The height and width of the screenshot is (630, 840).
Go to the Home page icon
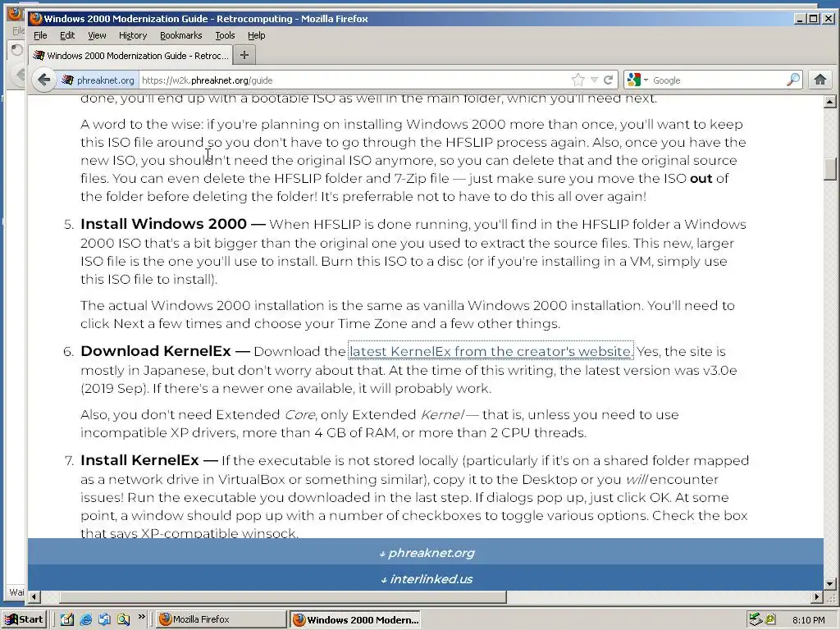[820, 80]
